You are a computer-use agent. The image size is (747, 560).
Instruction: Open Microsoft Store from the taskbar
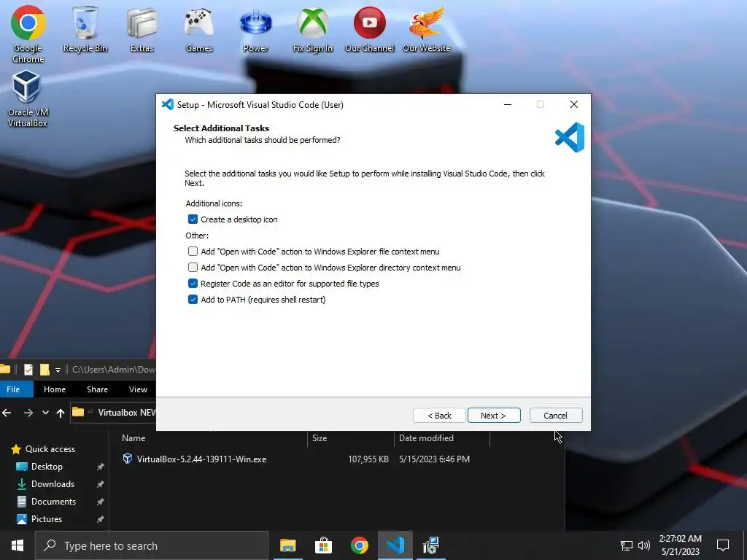coord(323,545)
